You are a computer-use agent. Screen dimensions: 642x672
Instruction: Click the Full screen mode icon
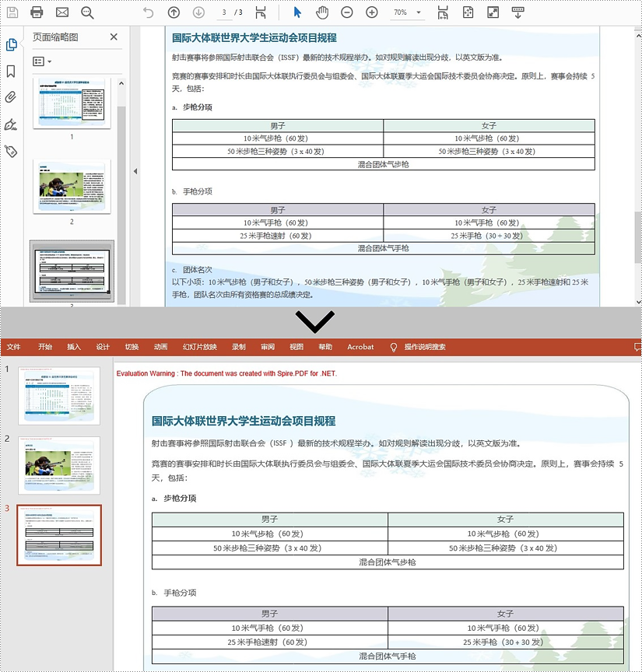[493, 12]
